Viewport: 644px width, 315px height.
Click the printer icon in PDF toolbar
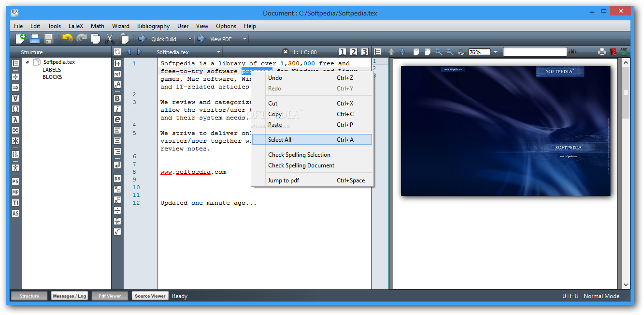(602, 52)
